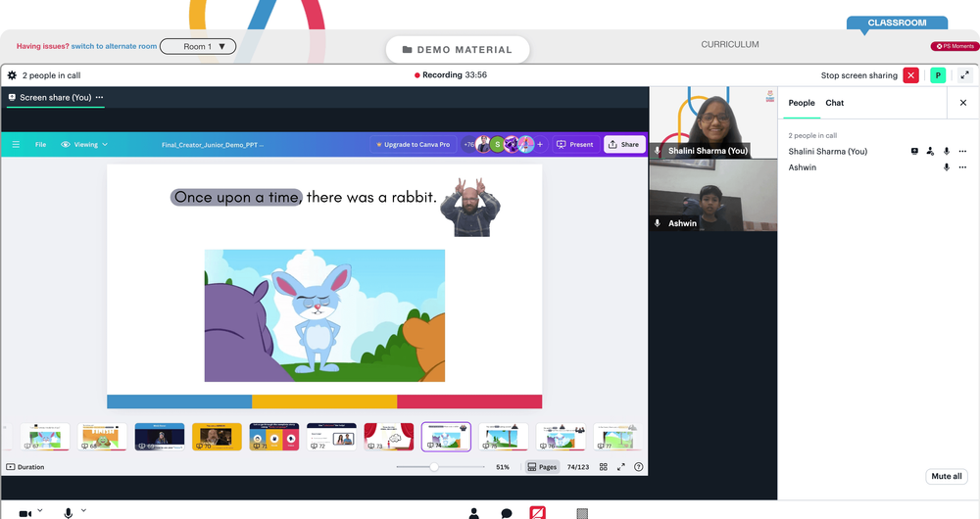Open more options for Ashwin

(962, 167)
